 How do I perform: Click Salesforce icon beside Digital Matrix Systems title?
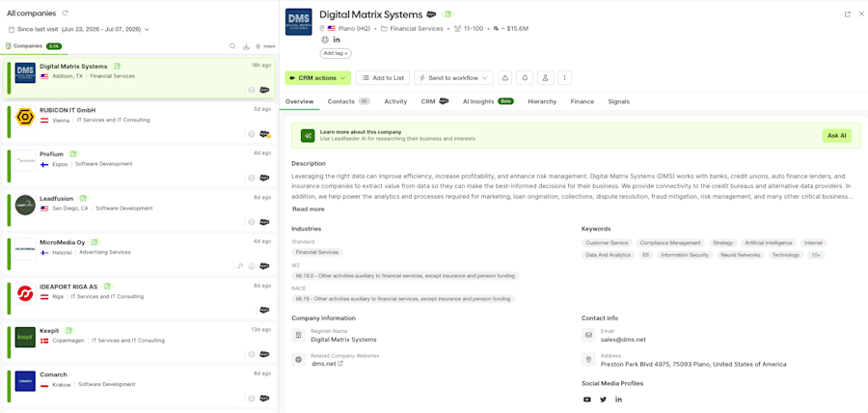click(x=431, y=14)
